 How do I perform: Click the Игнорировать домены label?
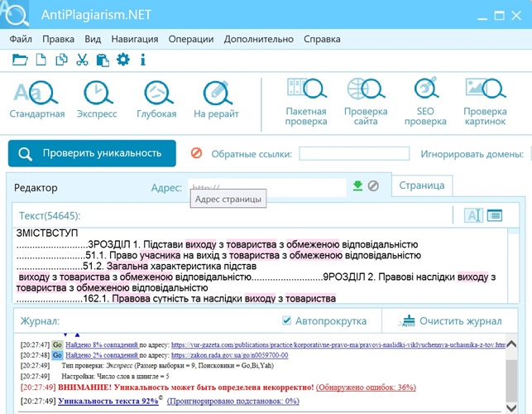coord(472,154)
